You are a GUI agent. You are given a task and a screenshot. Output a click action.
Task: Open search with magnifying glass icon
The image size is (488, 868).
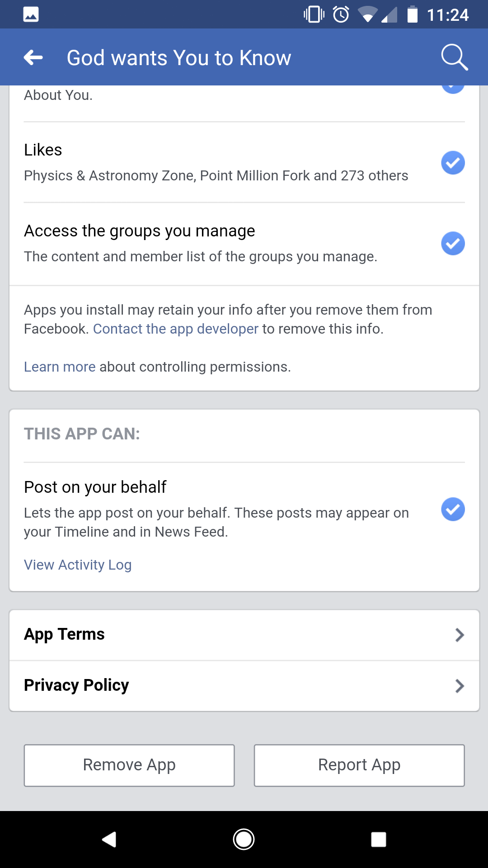click(454, 57)
